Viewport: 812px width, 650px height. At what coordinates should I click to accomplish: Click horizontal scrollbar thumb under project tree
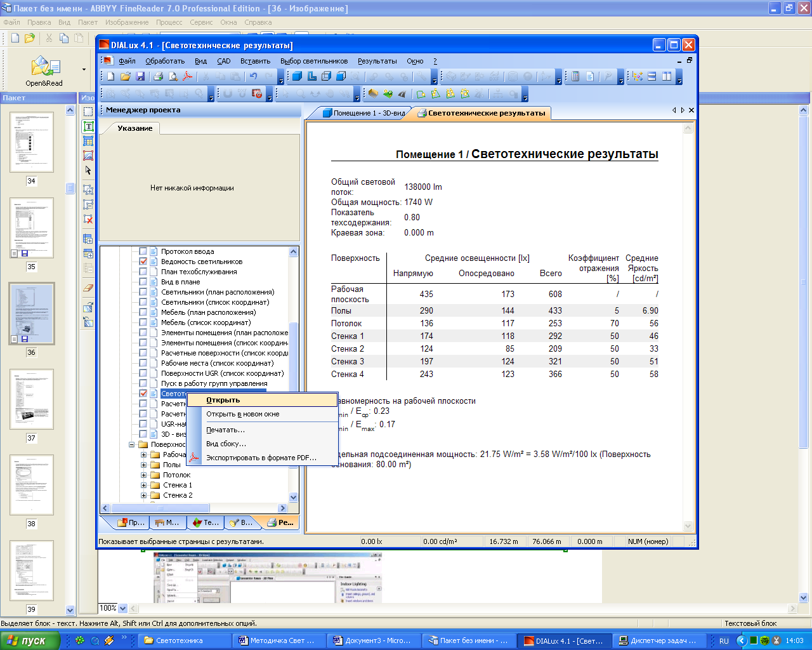pos(160,508)
